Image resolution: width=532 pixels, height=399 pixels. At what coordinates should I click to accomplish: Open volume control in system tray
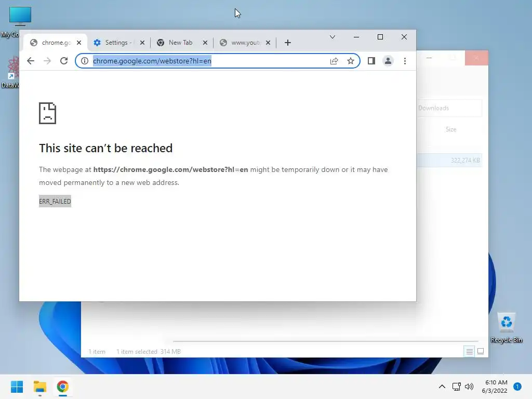(x=469, y=387)
